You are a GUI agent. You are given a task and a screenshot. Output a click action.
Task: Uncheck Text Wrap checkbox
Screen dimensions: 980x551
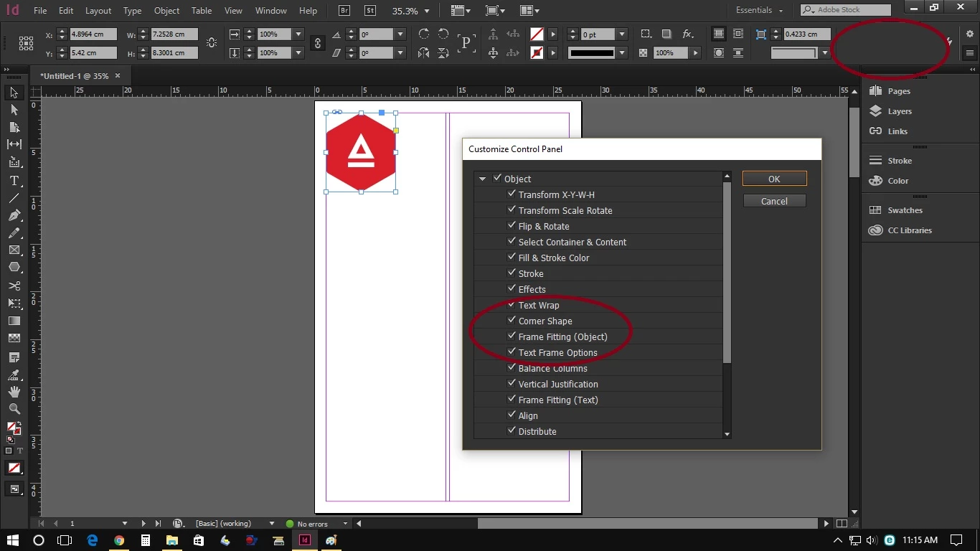(x=512, y=304)
